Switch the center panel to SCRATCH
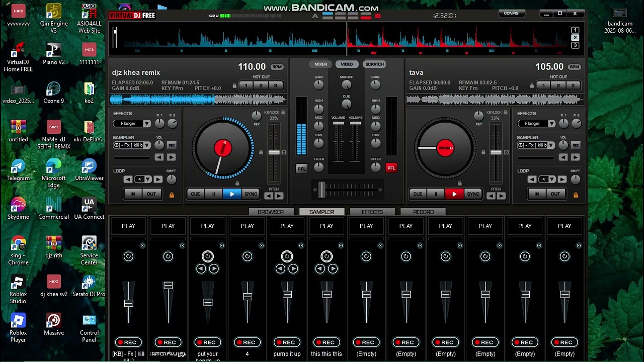The height and width of the screenshot is (362, 644). click(374, 64)
